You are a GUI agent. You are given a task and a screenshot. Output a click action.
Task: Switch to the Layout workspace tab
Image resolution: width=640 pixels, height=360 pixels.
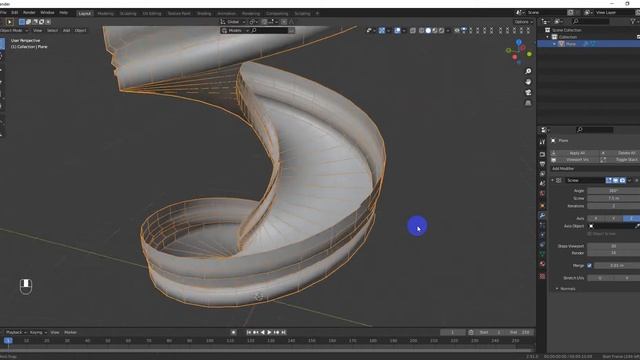84,13
